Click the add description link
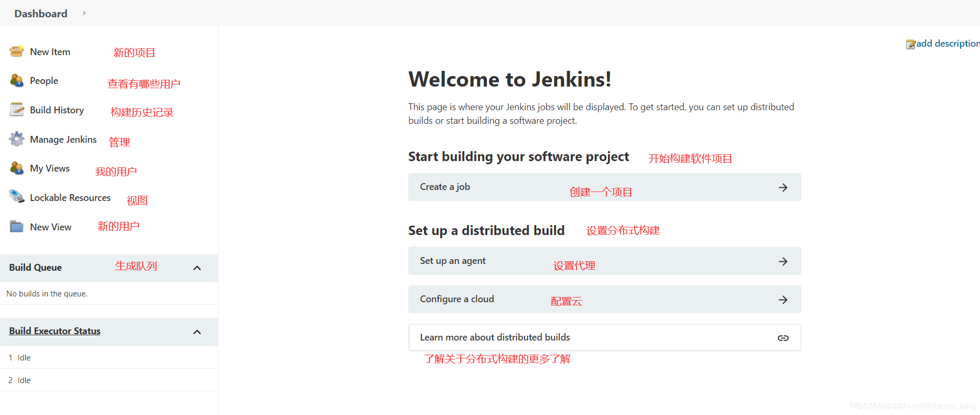Screen dimensions: 980x415 [x=948, y=44]
